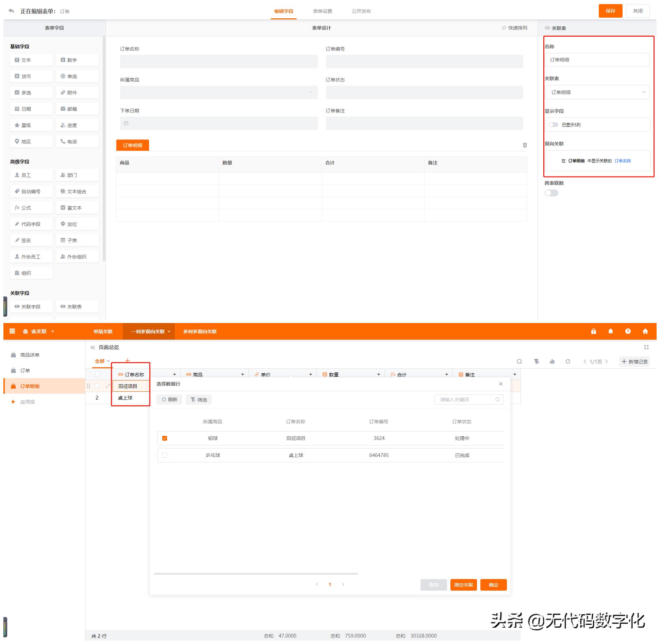Check the 乒乓球 row checkbox

coord(165,455)
